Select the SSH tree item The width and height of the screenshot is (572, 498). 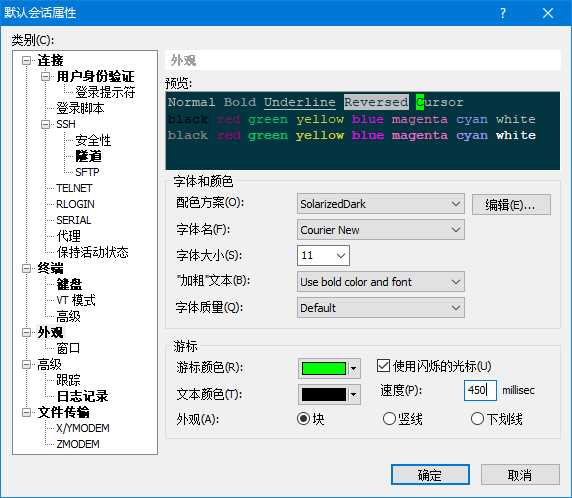click(66, 124)
